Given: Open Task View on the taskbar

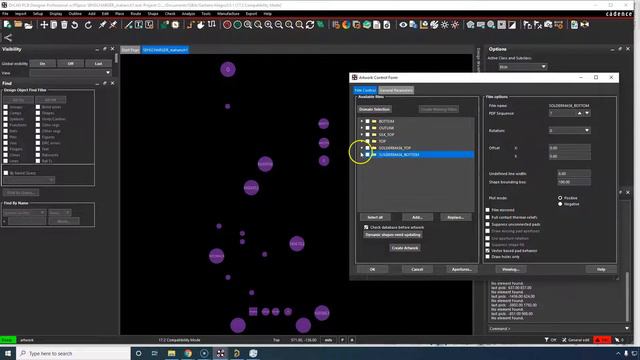Looking at the screenshot, I should (155, 353).
